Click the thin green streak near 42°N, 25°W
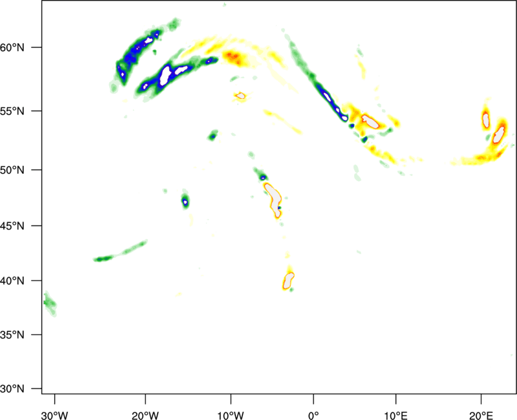This screenshot has width=517, height=420. 120,252
